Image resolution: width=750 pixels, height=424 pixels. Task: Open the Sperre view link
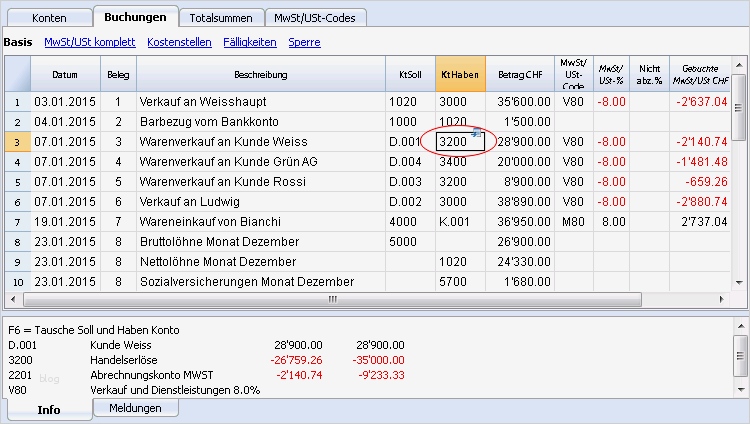[x=304, y=43]
